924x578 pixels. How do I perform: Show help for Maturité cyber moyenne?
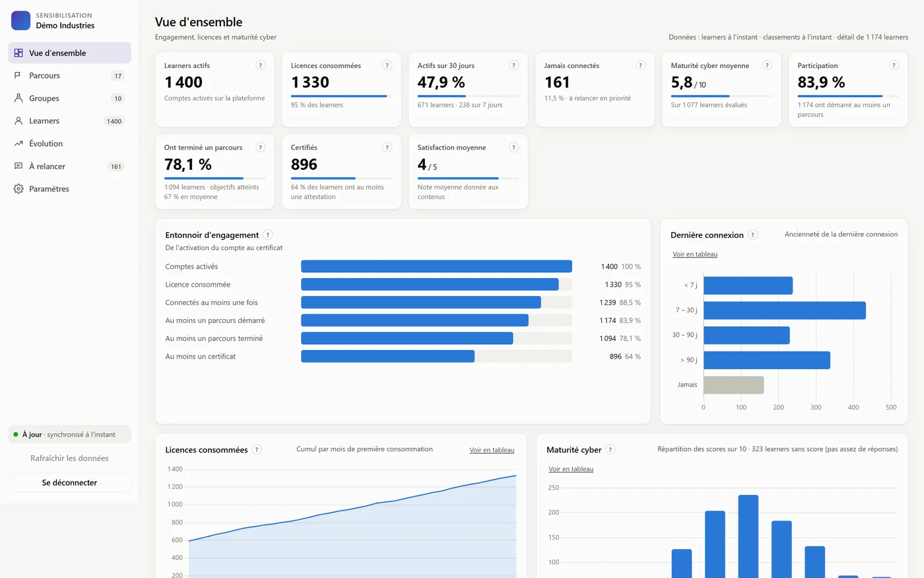767,65
